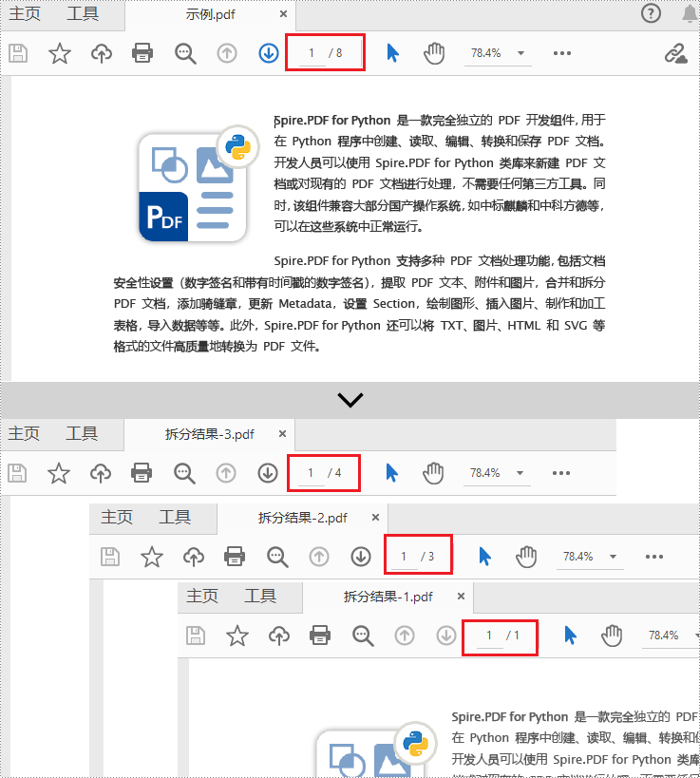Viewport: 700px width, 778px height.
Task: Open the notifications bell icon
Action: point(691,13)
